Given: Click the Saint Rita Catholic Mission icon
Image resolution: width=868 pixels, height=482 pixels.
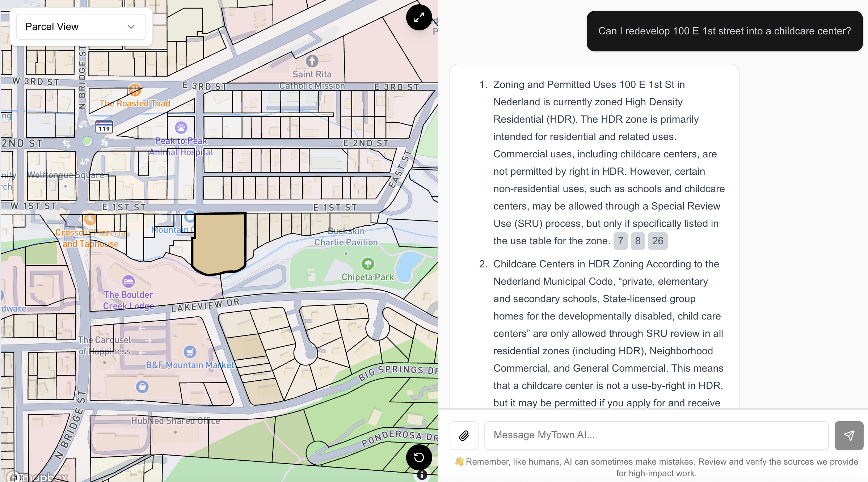Looking at the screenshot, I should [x=312, y=61].
